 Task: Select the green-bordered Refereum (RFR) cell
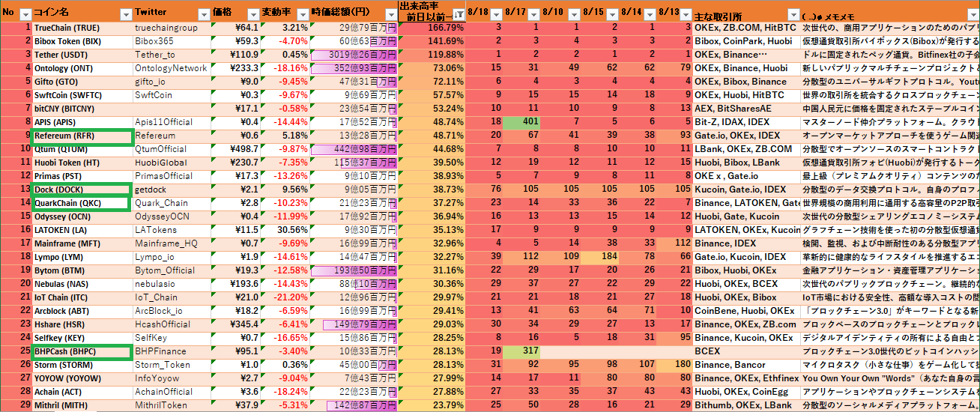coord(82,136)
